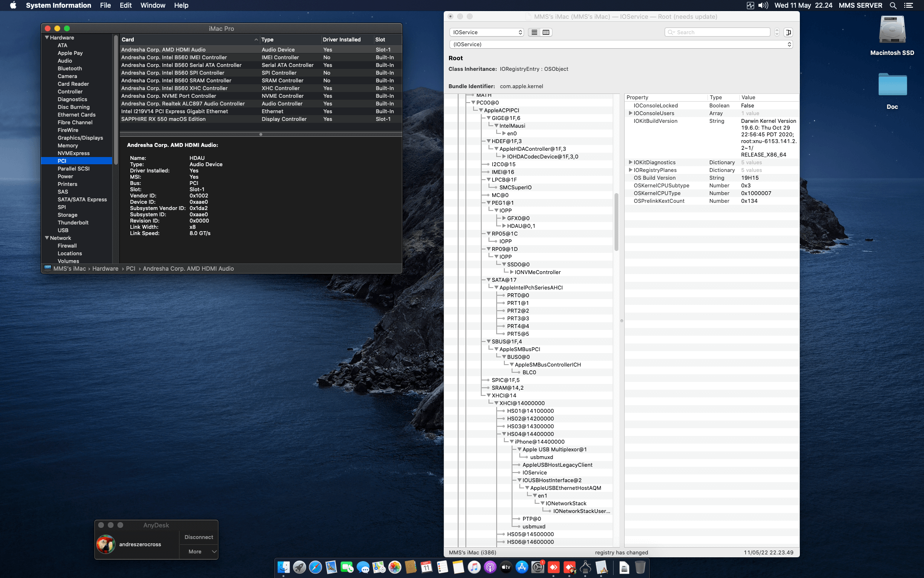Open the Help menu
This screenshot has width=924, height=578.
click(x=181, y=5)
